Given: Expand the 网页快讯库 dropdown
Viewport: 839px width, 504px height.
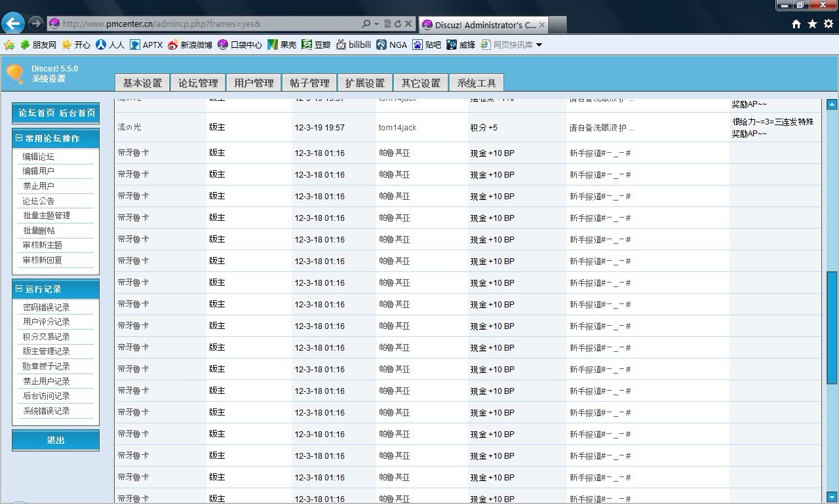Looking at the screenshot, I should pyautogui.click(x=539, y=45).
